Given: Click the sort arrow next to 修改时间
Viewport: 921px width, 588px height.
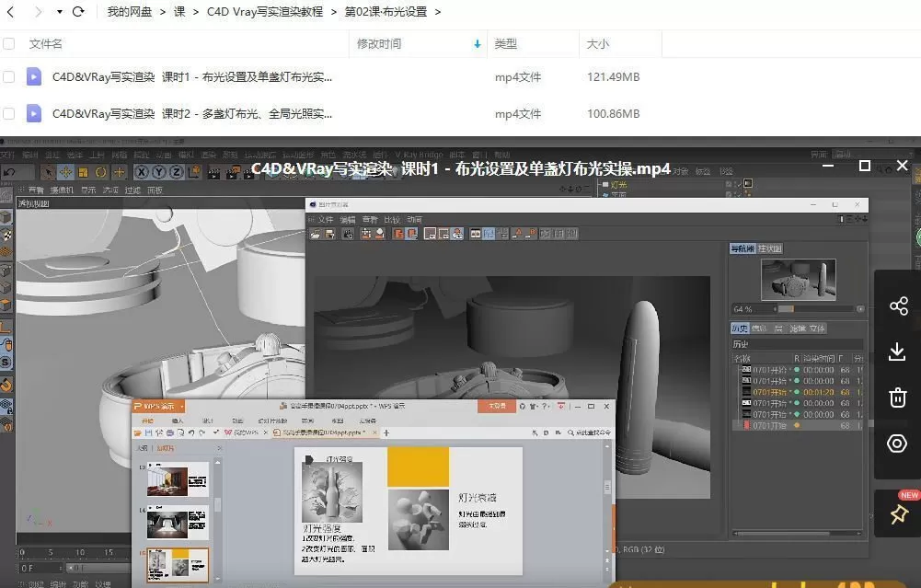Looking at the screenshot, I should [477, 43].
